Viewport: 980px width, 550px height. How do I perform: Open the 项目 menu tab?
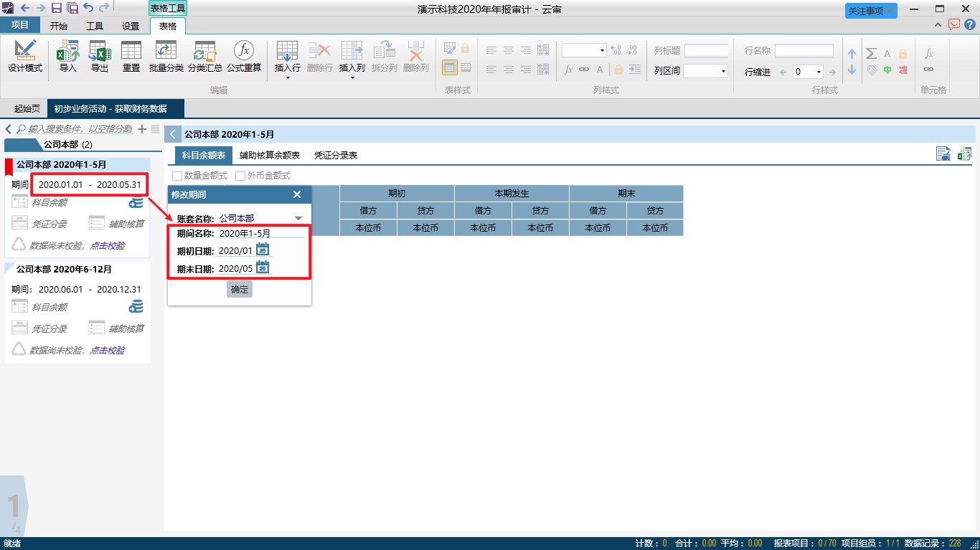click(x=20, y=26)
